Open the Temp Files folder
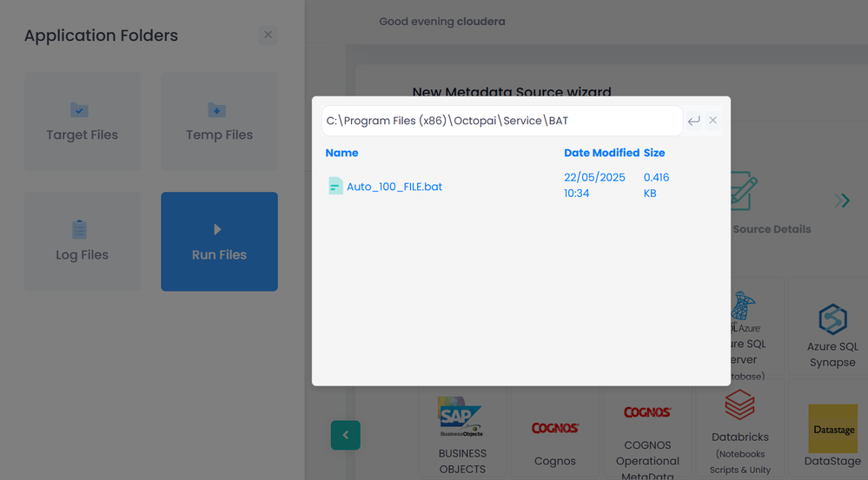868x480 pixels. pyautogui.click(x=219, y=122)
